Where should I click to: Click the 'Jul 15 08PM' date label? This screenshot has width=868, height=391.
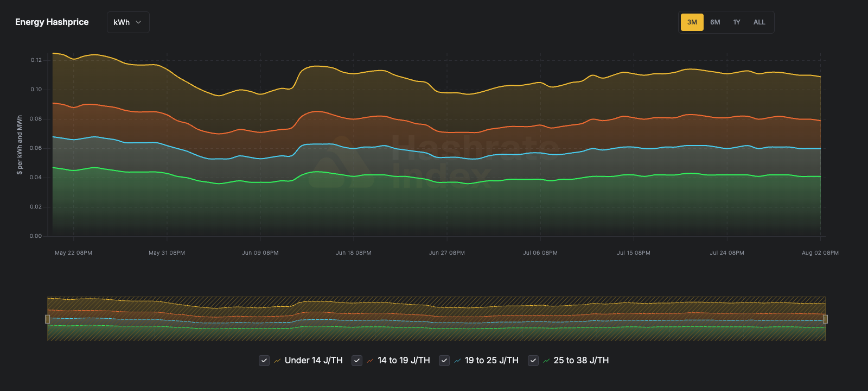[x=634, y=253]
